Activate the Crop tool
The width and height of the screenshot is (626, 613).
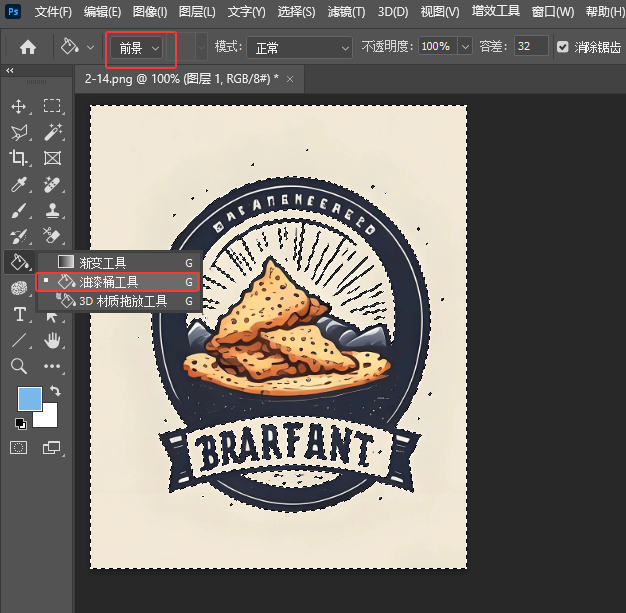[18, 158]
